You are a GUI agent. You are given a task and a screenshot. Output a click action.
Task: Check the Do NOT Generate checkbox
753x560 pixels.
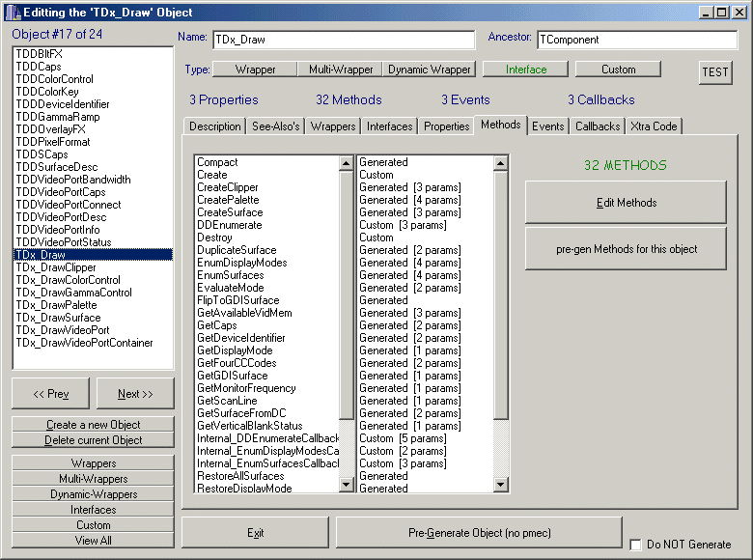click(x=635, y=544)
